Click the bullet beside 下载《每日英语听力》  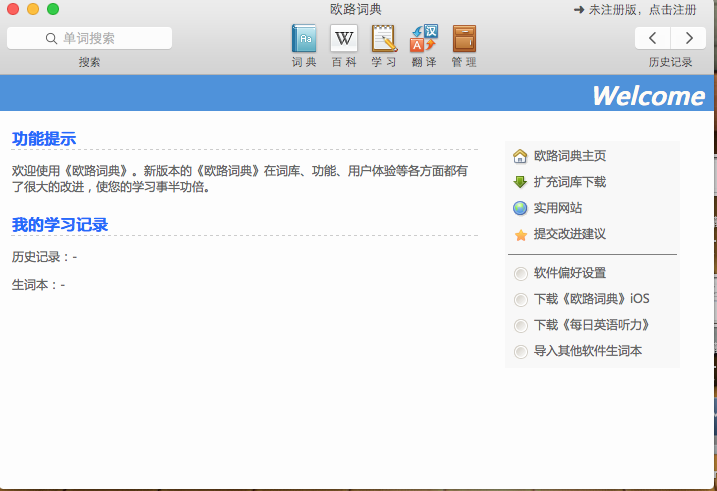pyautogui.click(x=520, y=326)
